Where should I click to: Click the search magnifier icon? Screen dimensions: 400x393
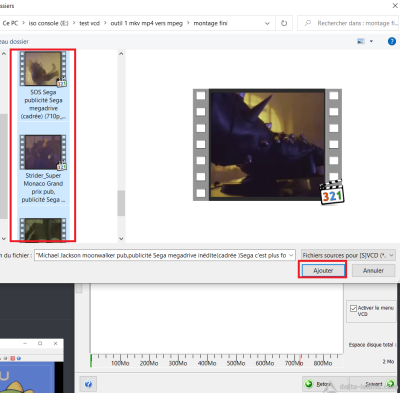click(308, 23)
